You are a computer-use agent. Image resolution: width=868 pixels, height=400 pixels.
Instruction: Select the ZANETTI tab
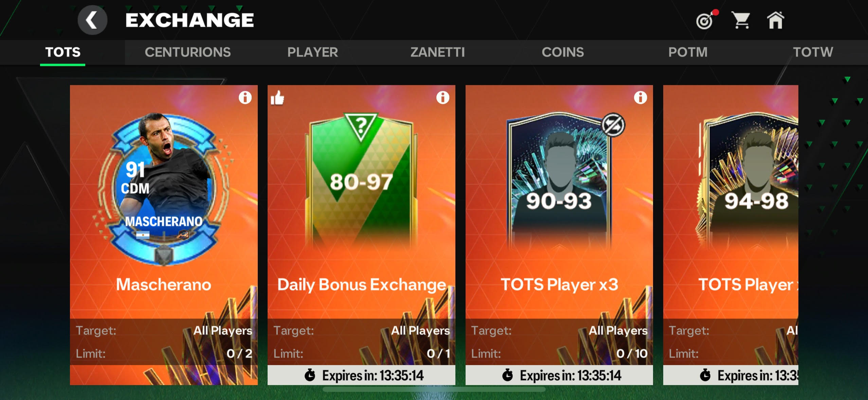click(437, 52)
